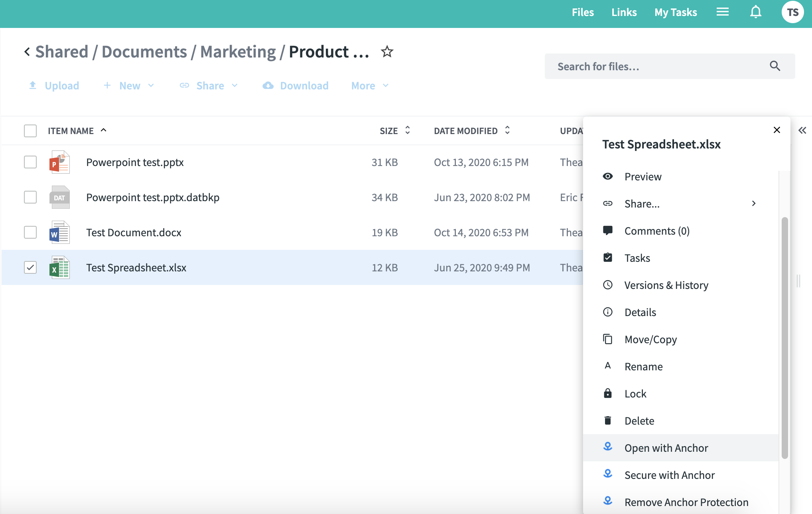
Task: Toggle the select-all items checkbox
Action: point(30,131)
